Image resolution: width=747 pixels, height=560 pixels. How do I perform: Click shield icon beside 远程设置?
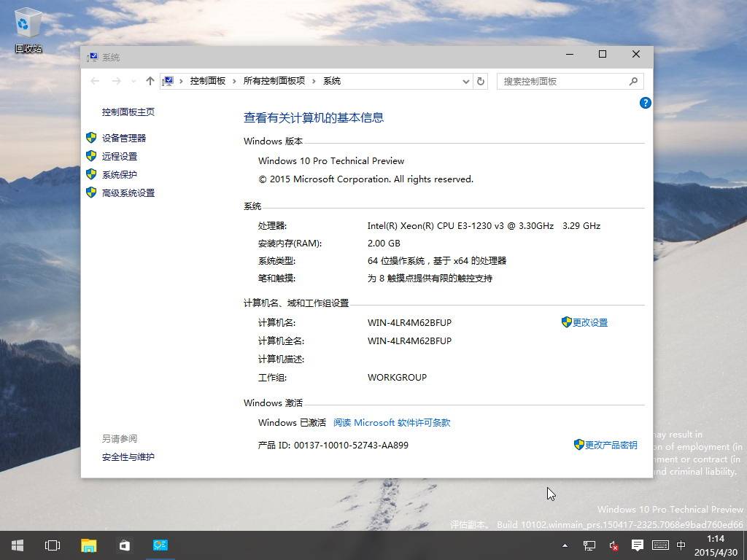[91, 156]
